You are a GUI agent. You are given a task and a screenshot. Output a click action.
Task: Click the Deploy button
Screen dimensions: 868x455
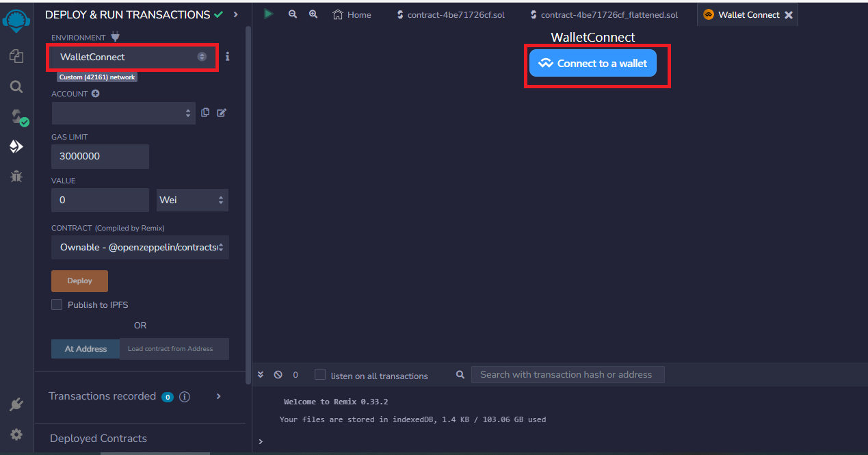click(x=79, y=281)
